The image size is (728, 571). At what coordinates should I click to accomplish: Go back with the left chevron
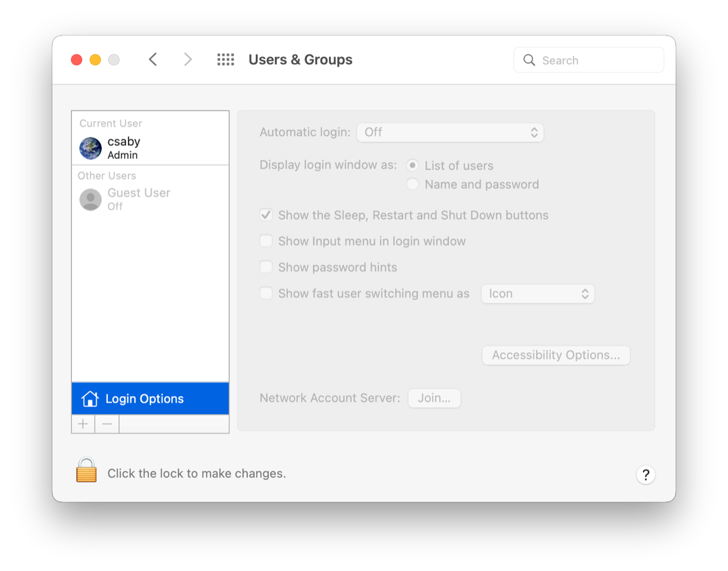[x=153, y=59]
